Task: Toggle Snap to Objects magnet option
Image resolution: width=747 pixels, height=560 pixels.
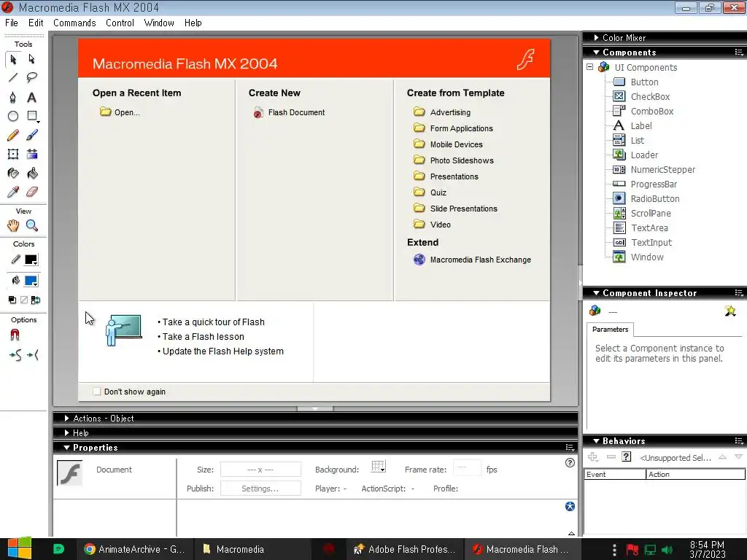Action: (x=15, y=335)
